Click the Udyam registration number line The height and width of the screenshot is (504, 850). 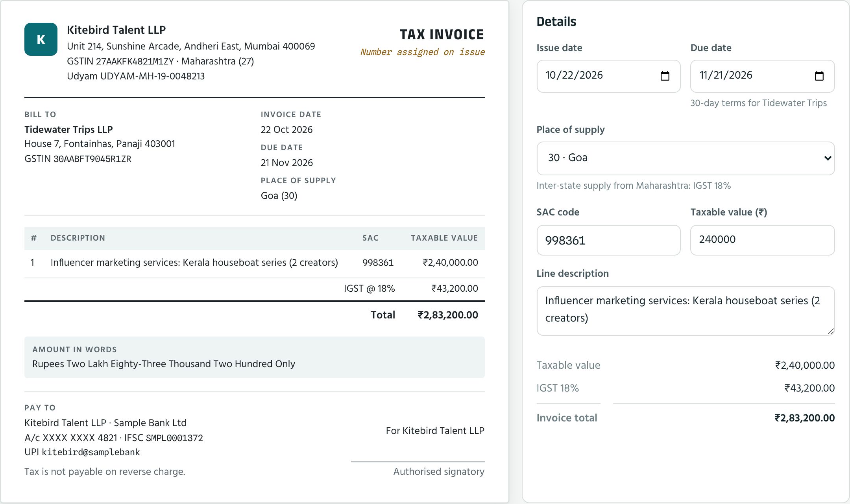[x=136, y=76]
